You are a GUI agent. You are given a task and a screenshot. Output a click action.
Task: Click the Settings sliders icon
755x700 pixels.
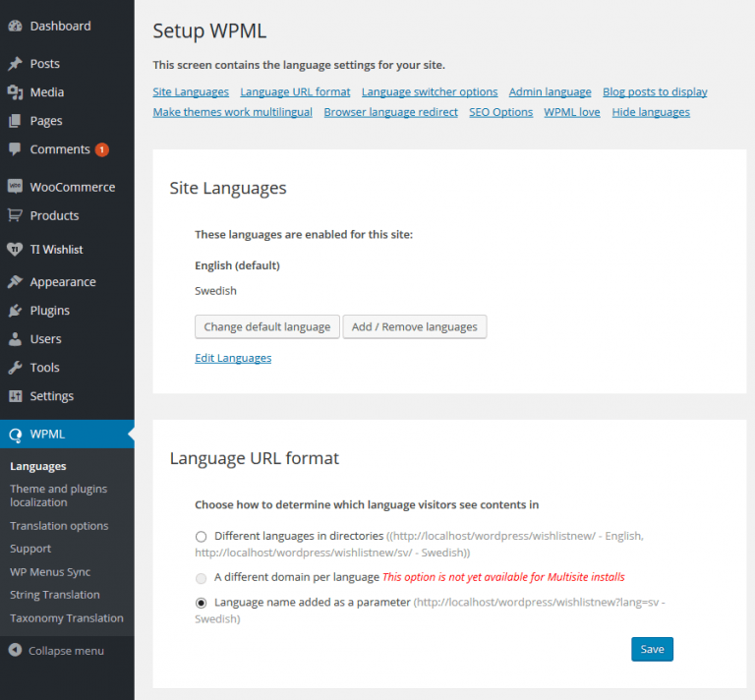15,396
